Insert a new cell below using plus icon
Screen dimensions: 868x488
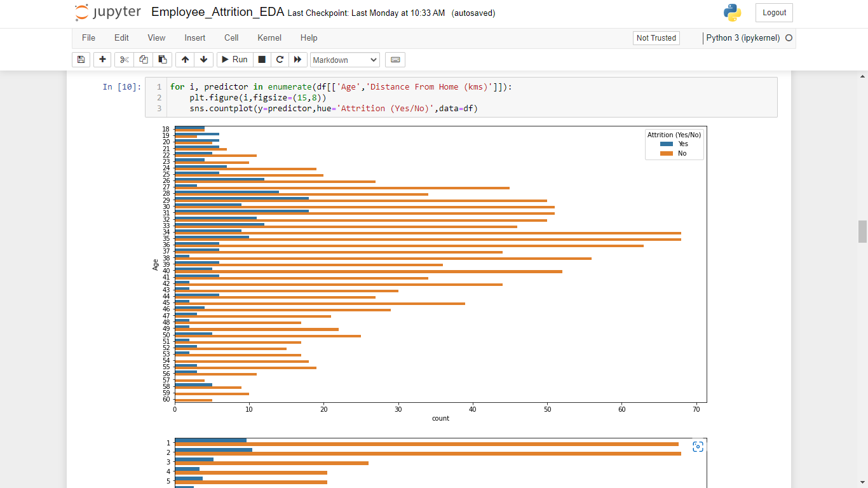point(102,59)
